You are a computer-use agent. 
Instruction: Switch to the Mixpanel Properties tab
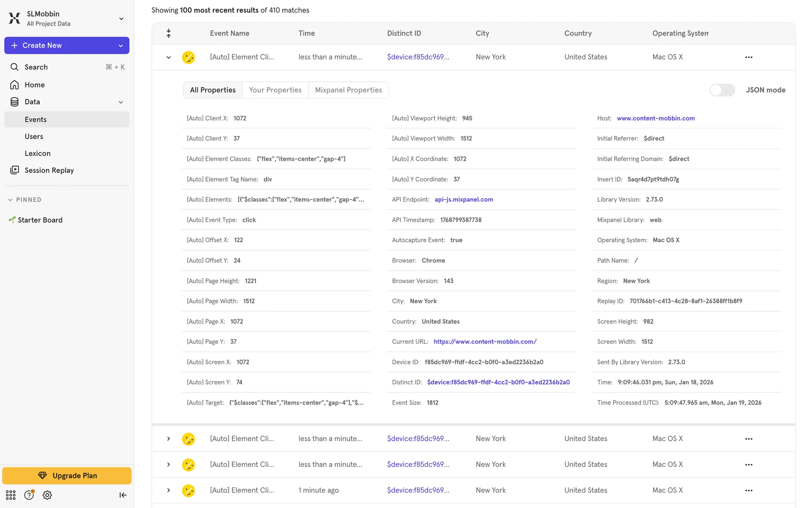pos(348,90)
